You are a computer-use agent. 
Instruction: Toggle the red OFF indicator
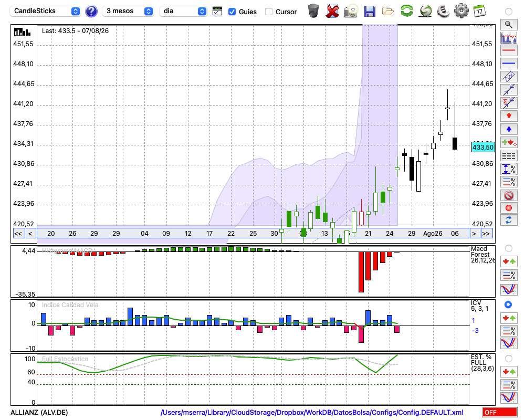coord(499,412)
